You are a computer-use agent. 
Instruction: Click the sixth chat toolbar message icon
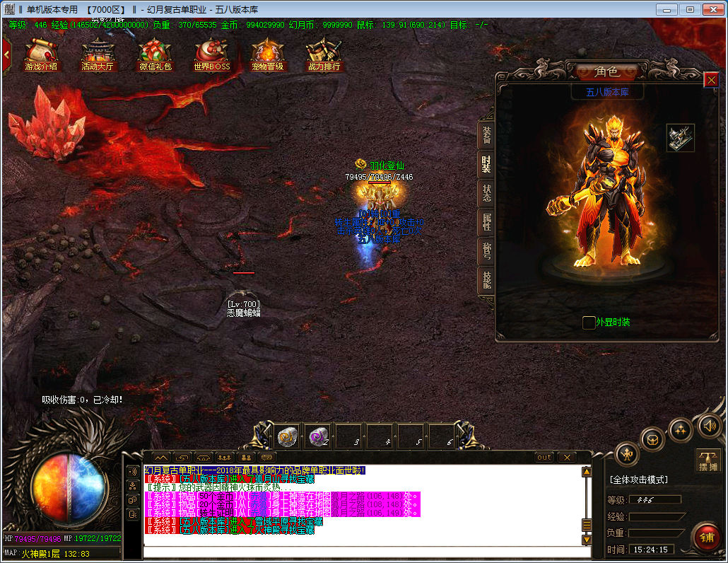(267, 458)
